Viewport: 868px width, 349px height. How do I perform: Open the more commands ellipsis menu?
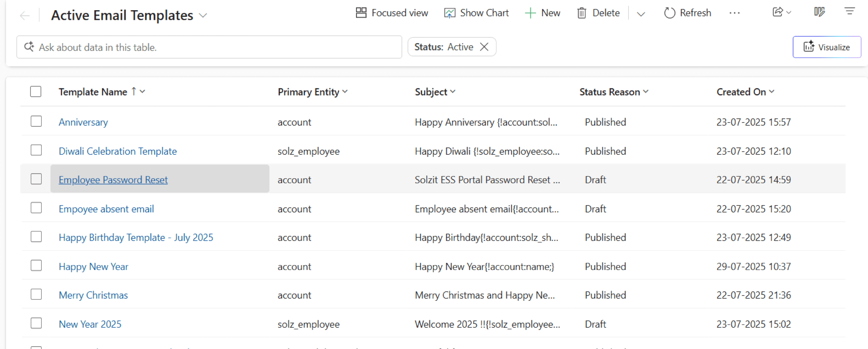(x=734, y=13)
